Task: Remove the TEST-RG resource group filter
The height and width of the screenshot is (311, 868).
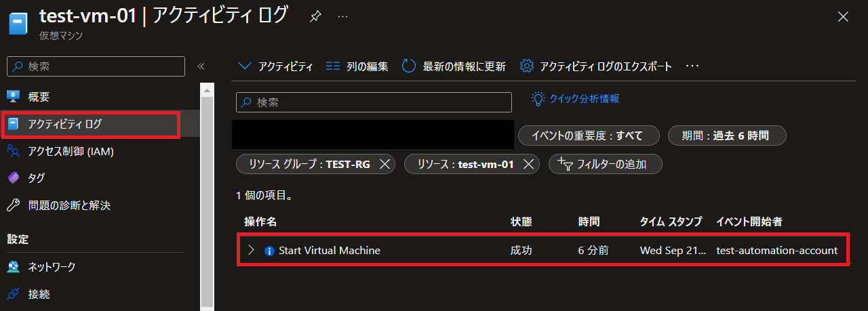Action: [x=384, y=164]
